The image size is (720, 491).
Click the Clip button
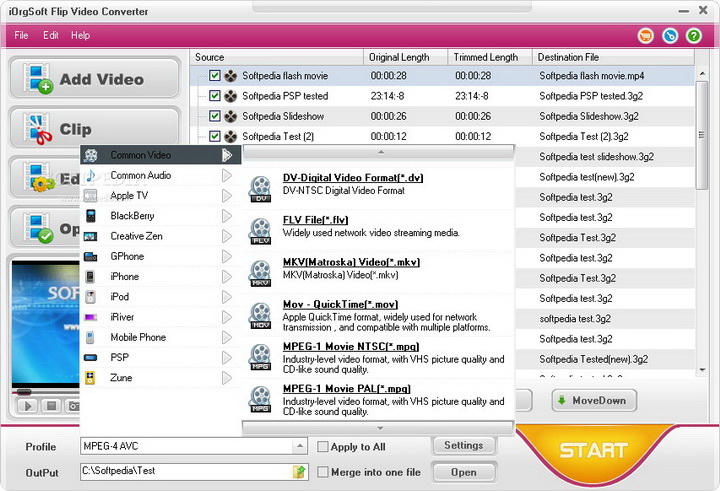pyautogui.click(x=95, y=128)
